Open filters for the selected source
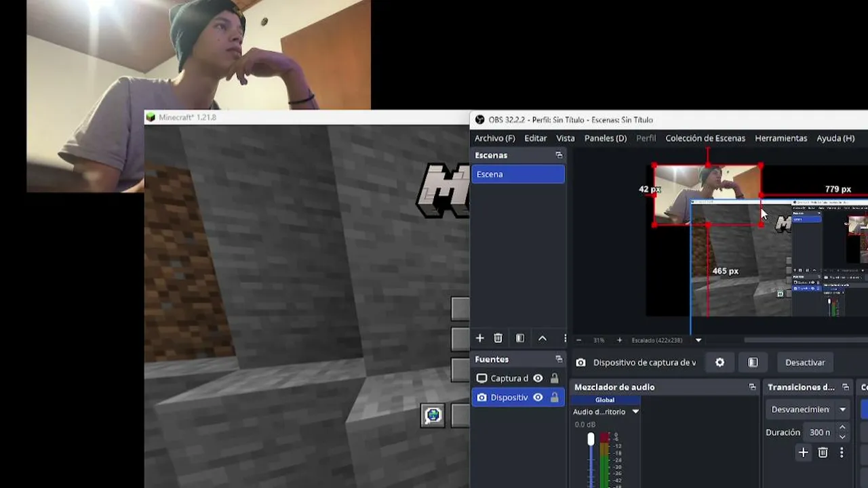Image resolution: width=868 pixels, height=488 pixels. point(753,363)
